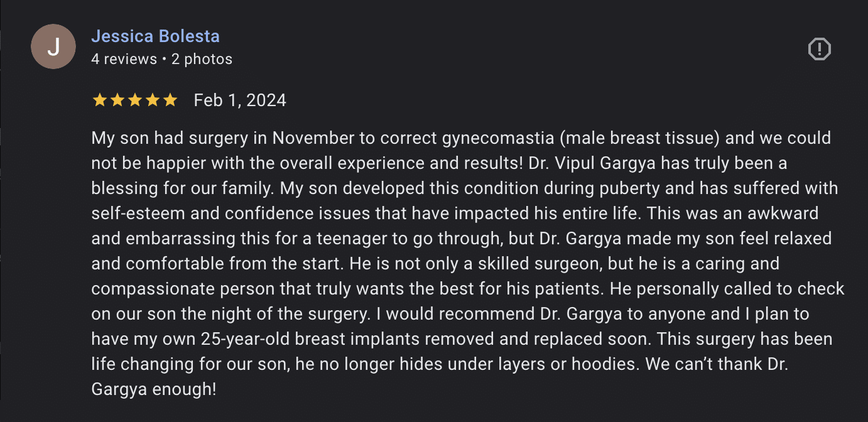Screen dimensions: 868x422
Task: Click the bullet separator between reviews and photos
Action: [x=165, y=58]
